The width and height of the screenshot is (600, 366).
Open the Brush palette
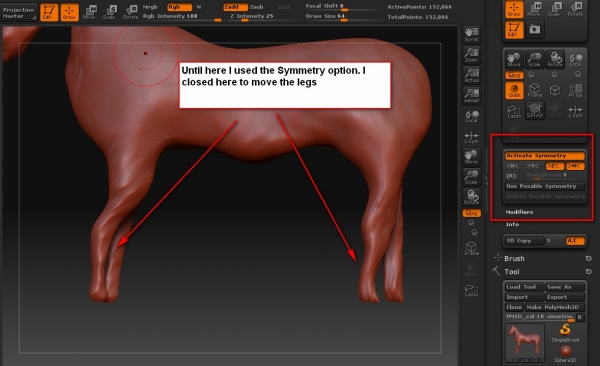(514, 258)
